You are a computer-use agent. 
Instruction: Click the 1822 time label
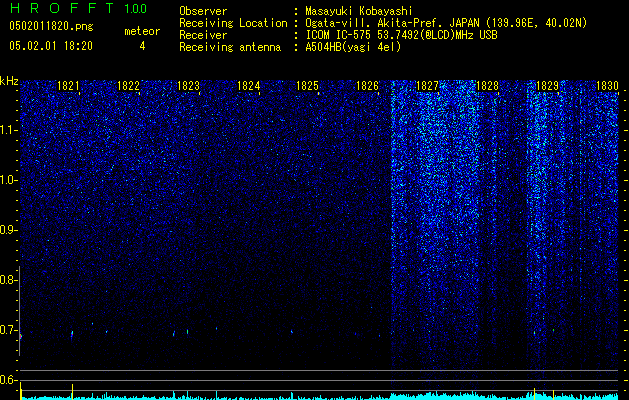[128, 86]
